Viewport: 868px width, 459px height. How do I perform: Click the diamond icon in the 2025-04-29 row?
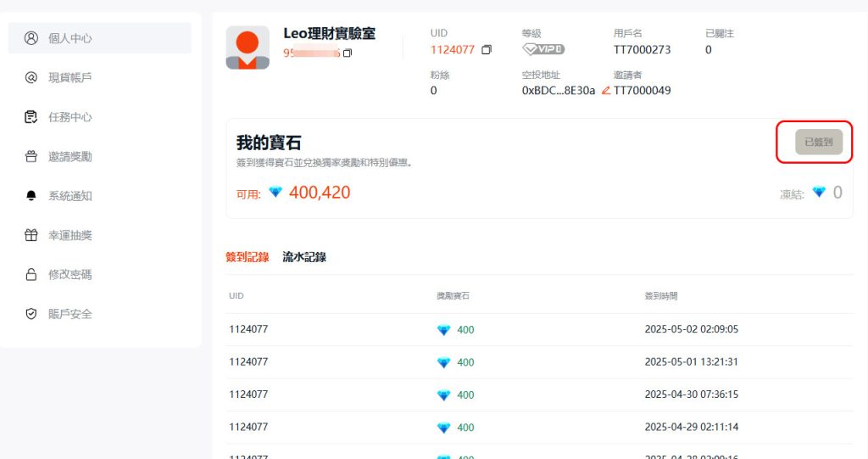[444, 428]
